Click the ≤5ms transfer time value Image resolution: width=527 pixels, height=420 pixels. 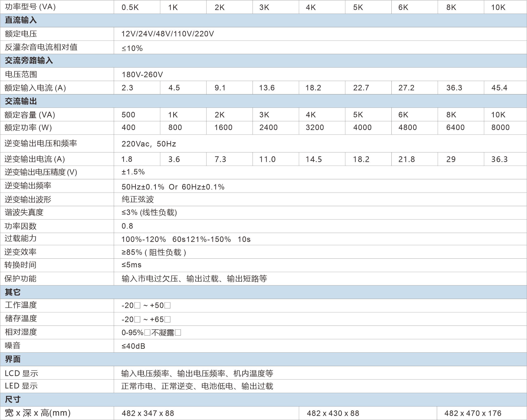pos(131,265)
